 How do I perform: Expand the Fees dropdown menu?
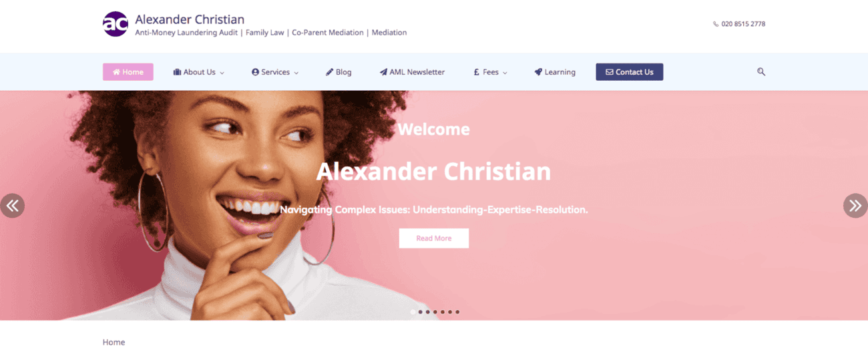click(x=490, y=72)
